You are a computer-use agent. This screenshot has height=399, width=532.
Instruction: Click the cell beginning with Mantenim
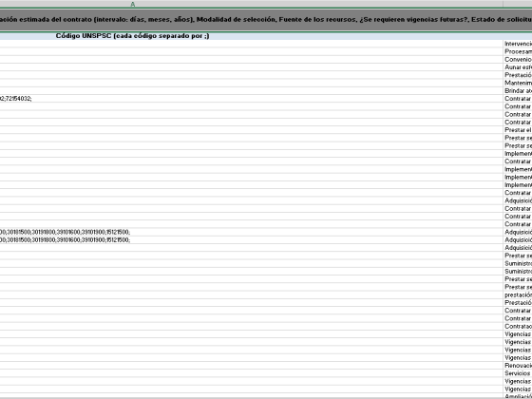[518, 83]
